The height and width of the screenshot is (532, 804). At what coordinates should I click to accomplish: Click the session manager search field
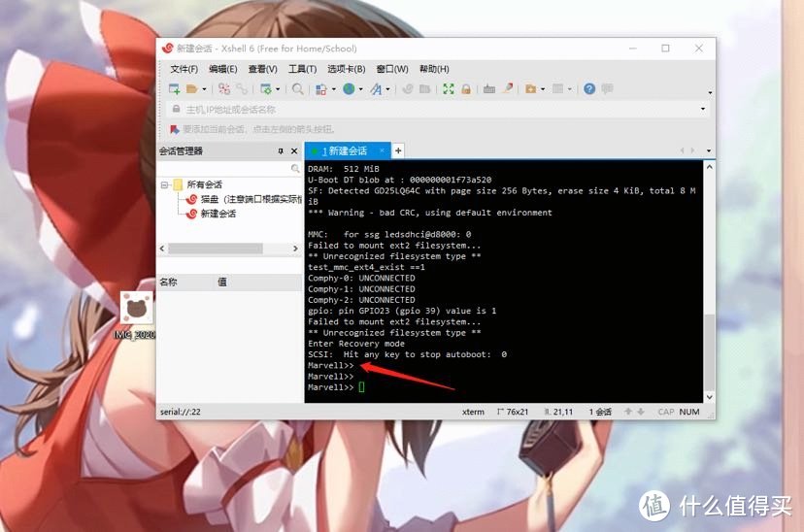coord(224,168)
